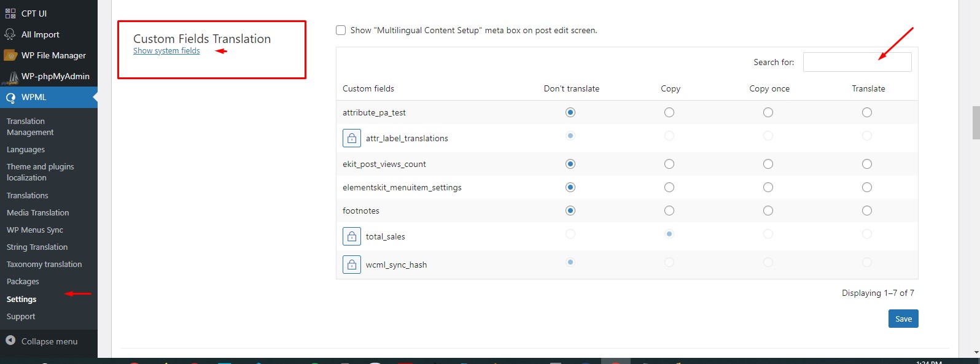Select Don't translate for ekit_post_views_count
980x364 pixels.
pos(570,164)
